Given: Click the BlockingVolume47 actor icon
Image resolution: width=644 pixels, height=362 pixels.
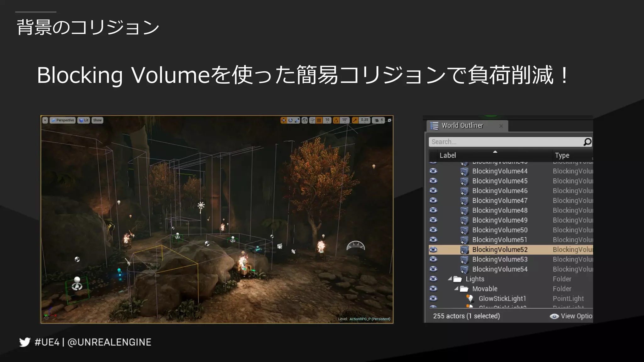Looking at the screenshot, I should [x=464, y=201].
